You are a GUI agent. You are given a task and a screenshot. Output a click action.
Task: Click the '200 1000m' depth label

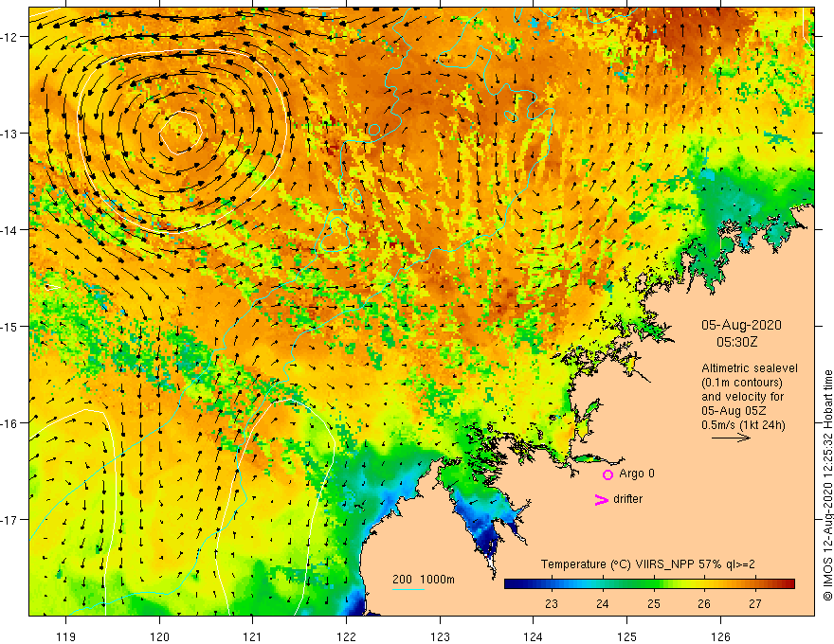[424, 580]
